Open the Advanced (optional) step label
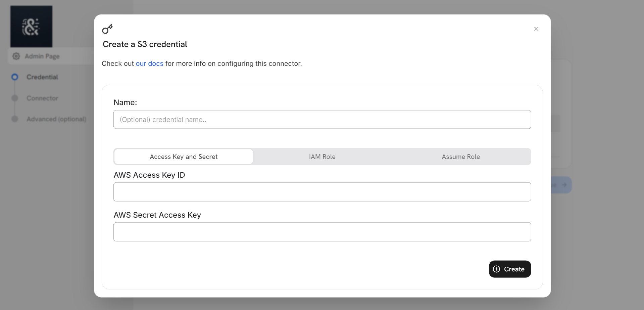644x310 pixels. click(x=56, y=119)
